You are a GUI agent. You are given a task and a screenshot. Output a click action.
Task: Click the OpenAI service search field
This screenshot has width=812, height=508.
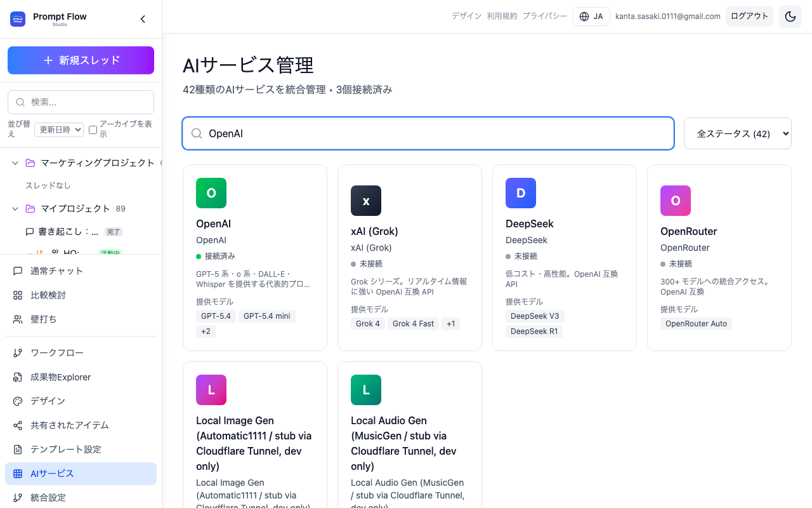coord(428,133)
